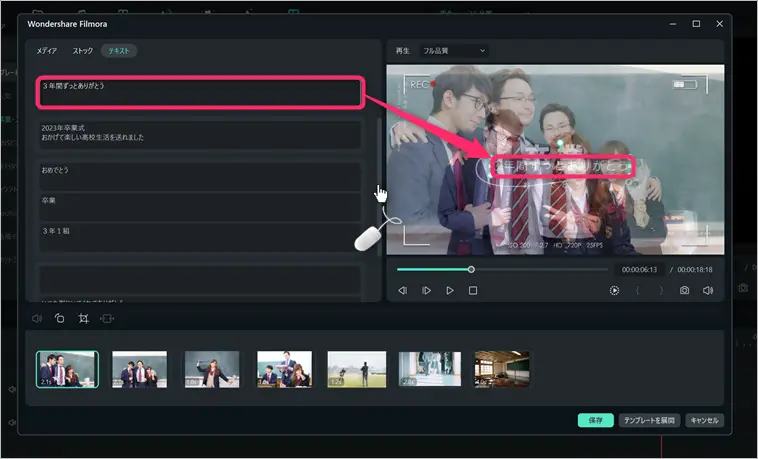Select the first clip thumbnail labeled 2.1s
The height and width of the screenshot is (459, 758).
click(67, 369)
